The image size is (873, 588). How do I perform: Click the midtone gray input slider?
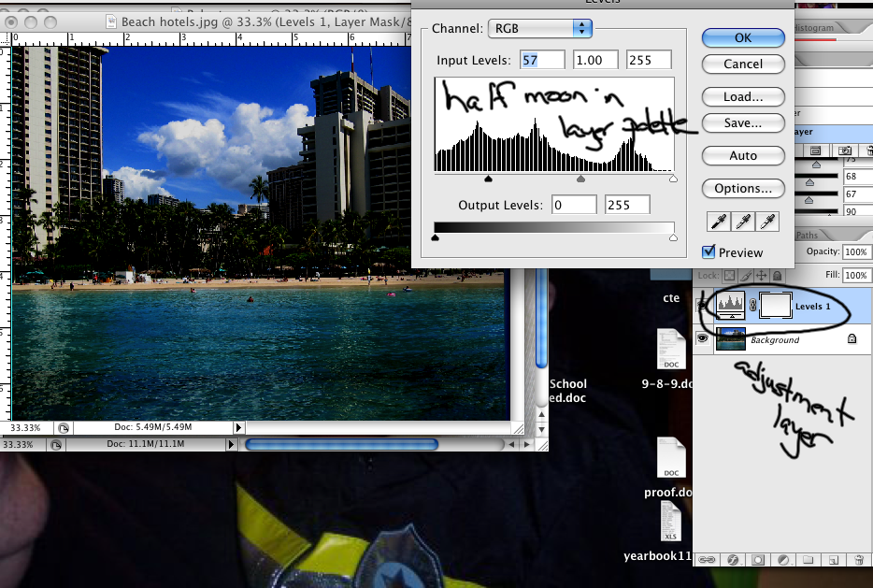(581, 178)
